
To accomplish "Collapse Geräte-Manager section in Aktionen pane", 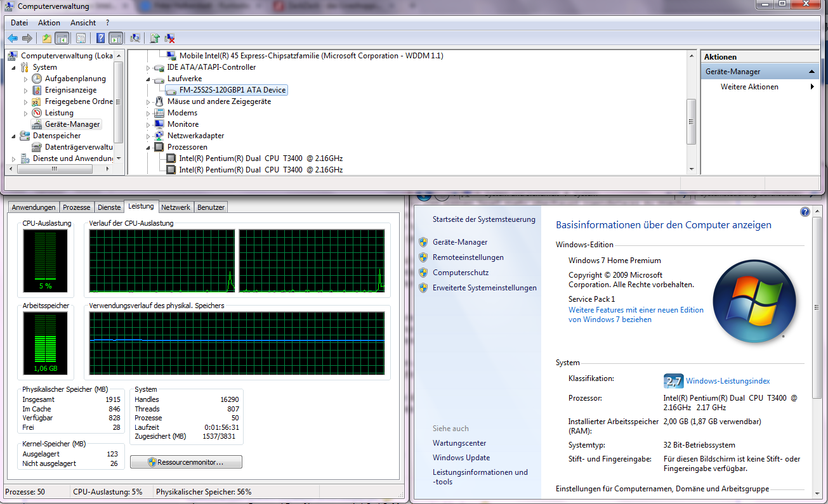I will click(x=812, y=72).
